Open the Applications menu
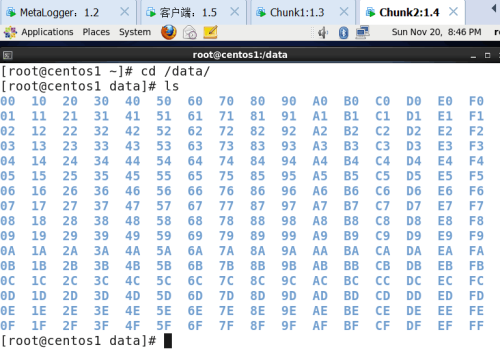Image resolution: width=500 pixels, height=360 pixels. [x=47, y=32]
